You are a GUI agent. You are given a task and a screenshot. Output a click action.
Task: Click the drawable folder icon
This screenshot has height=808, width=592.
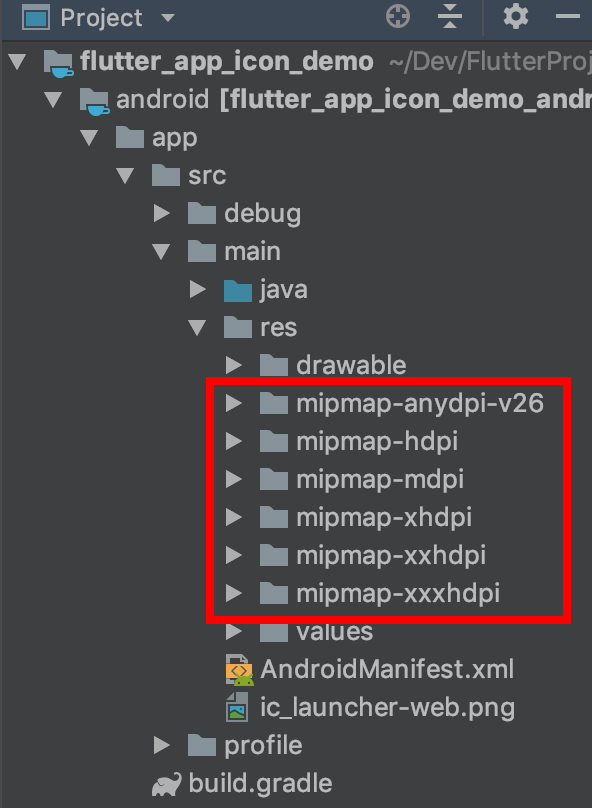point(274,366)
